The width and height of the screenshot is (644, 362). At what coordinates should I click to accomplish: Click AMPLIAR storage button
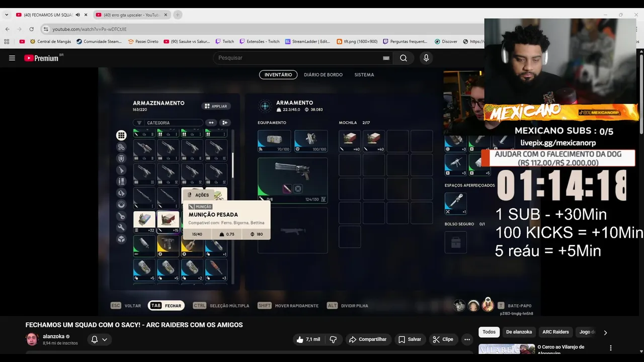point(216,106)
